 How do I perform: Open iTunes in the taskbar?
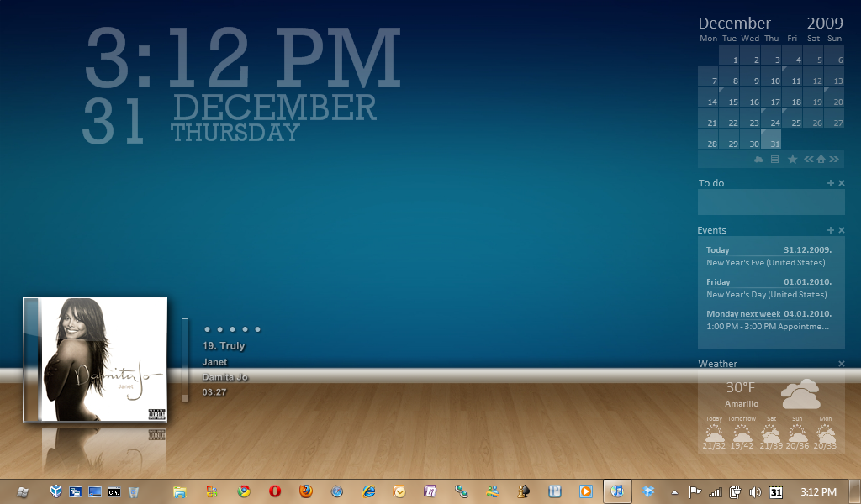[x=618, y=492]
